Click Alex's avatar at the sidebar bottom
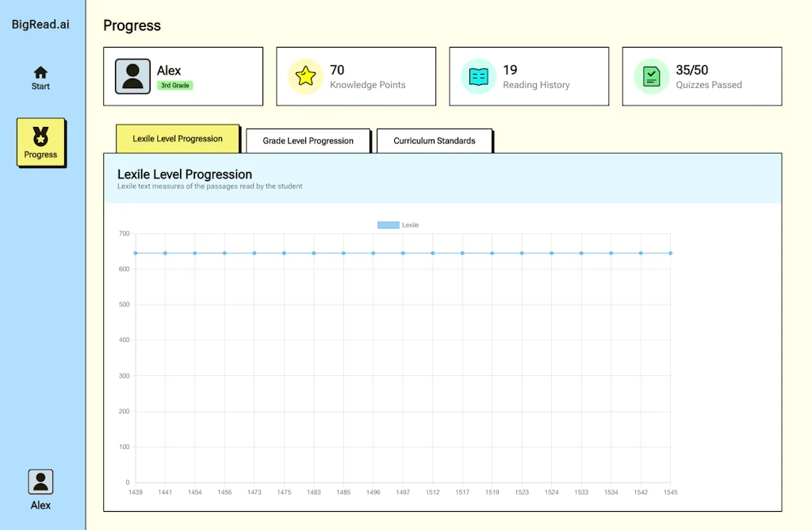The width and height of the screenshot is (812, 530). (x=40, y=481)
